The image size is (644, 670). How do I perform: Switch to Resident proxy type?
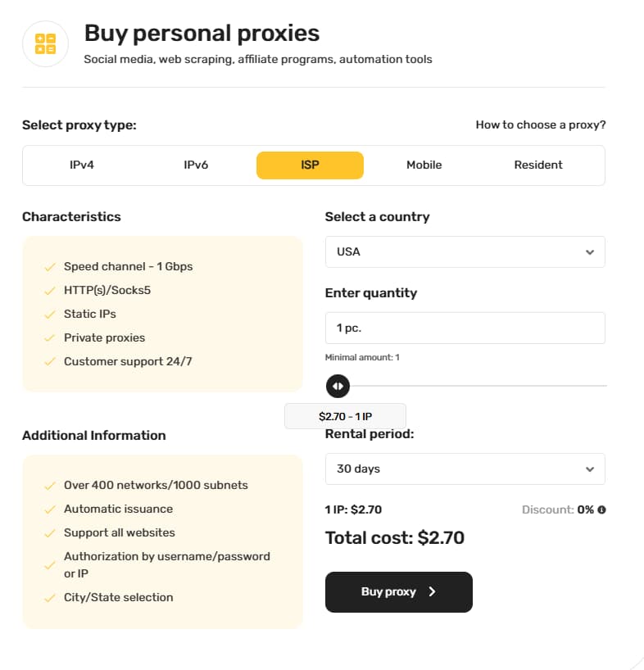click(x=538, y=165)
